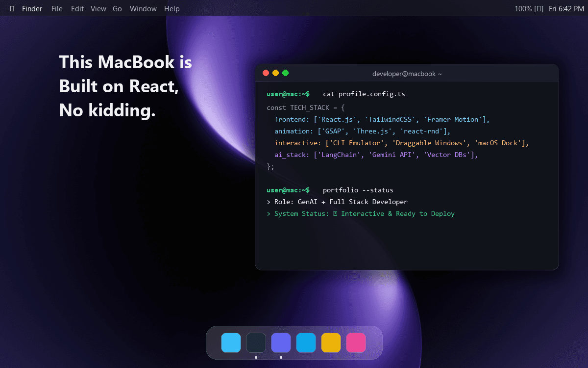The width and height of the screenshot is (588, 368).
Task: Click the Apple logo in the menu bar
Action: [x=12, y=9]
